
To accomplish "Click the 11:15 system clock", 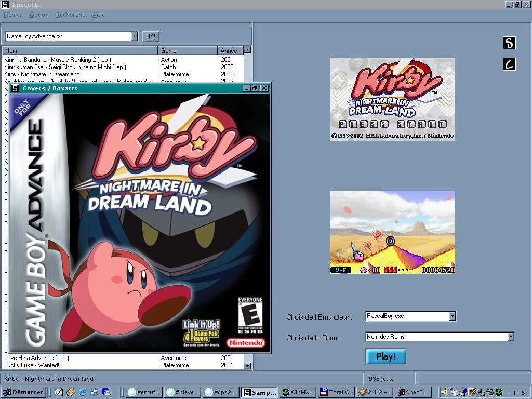I will (x=517, y=393).
